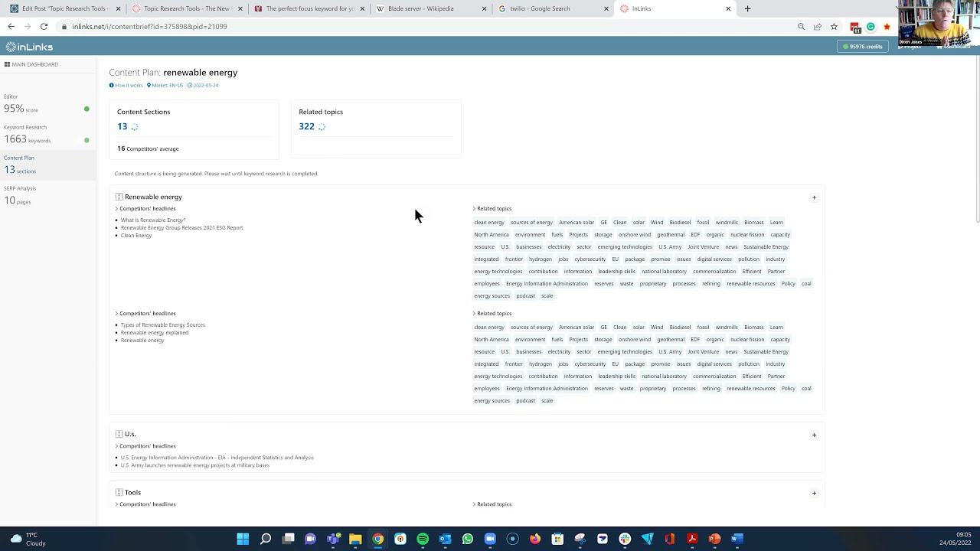Open the Windows Start menu
This screenshot has height=551, width=980.
243,539
